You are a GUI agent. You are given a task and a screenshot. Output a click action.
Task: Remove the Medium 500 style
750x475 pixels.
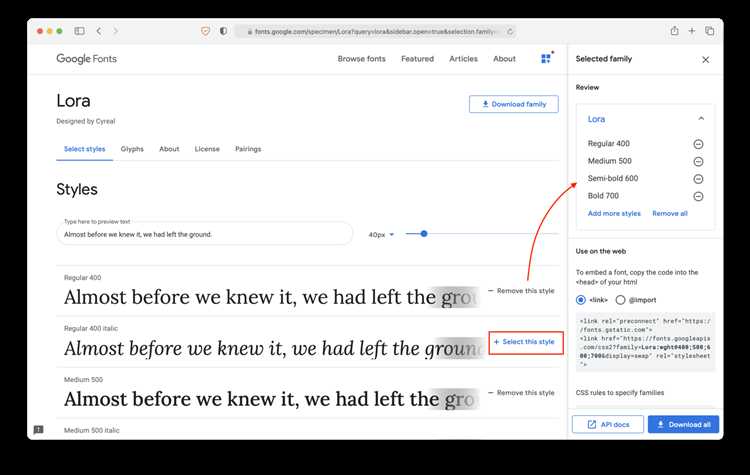click(521, 393)
